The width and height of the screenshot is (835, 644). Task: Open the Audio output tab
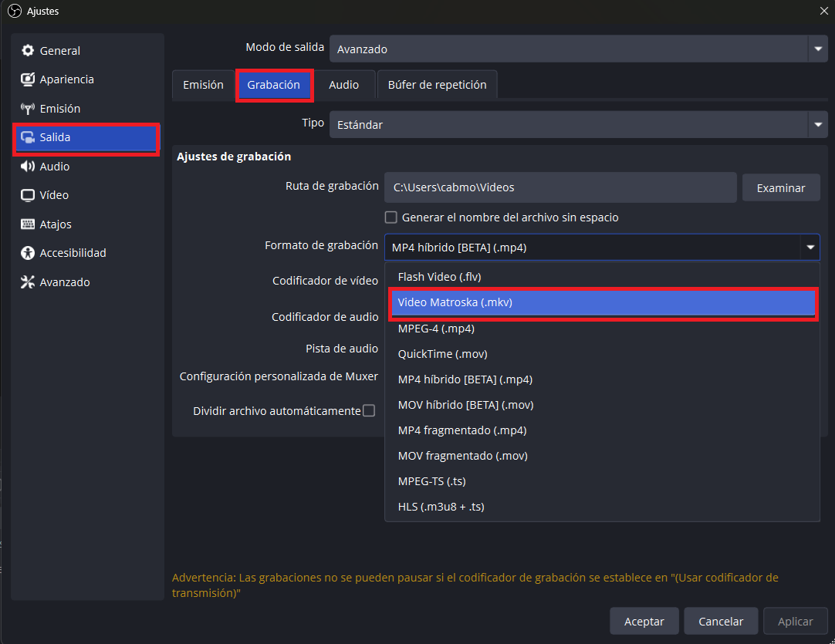pyautogui.click(x=346, y=84)
